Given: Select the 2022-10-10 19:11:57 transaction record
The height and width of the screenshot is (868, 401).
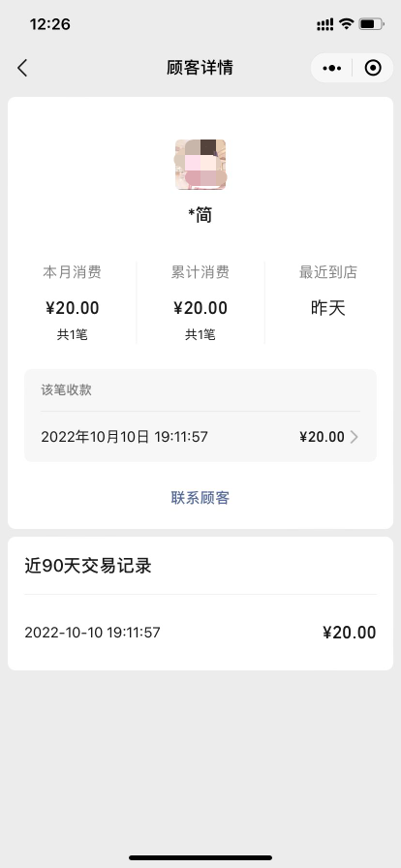Looking at the screenshot, I should (x=200, y=633).
